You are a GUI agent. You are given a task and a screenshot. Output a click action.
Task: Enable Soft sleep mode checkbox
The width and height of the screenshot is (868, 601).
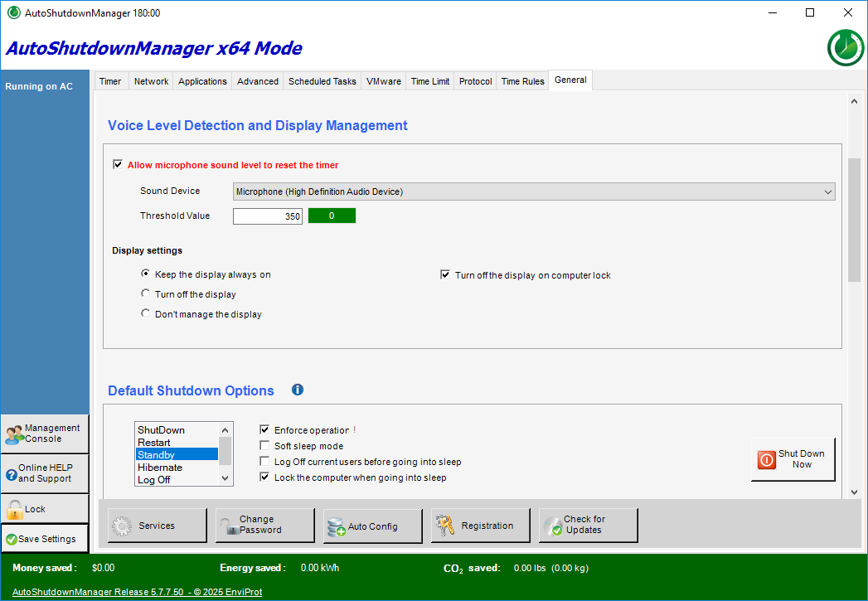264,446
